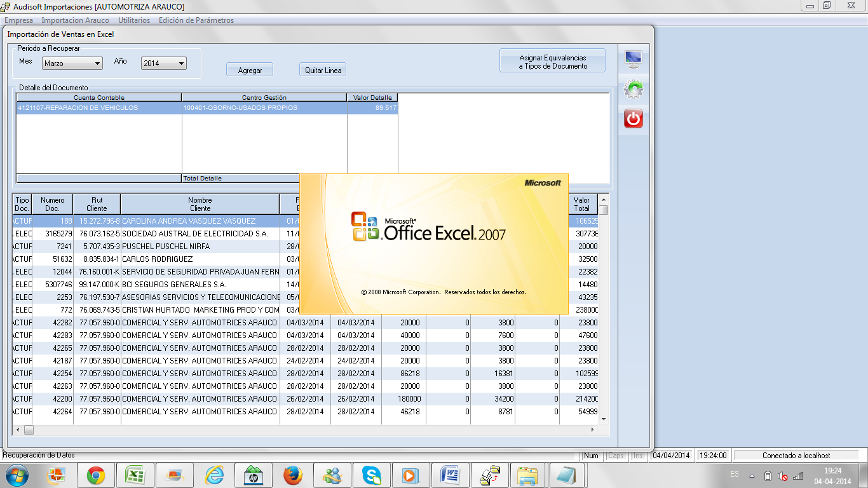Screen dimensions: 868x488
Task: Click the taskbar icon right of Excel
Action: [x=175, y=475]
